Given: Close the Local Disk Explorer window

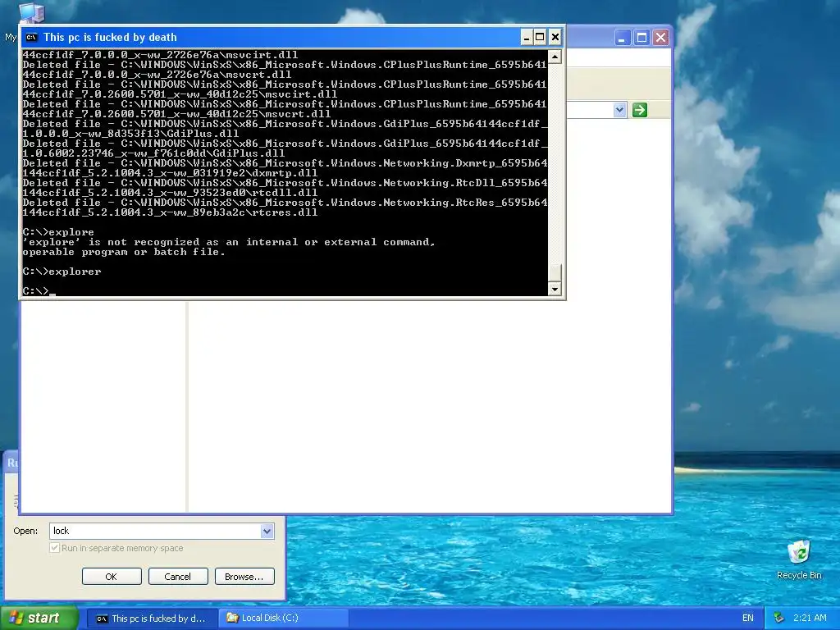Looking at the screenshot, I should click(x=660, y=38).
